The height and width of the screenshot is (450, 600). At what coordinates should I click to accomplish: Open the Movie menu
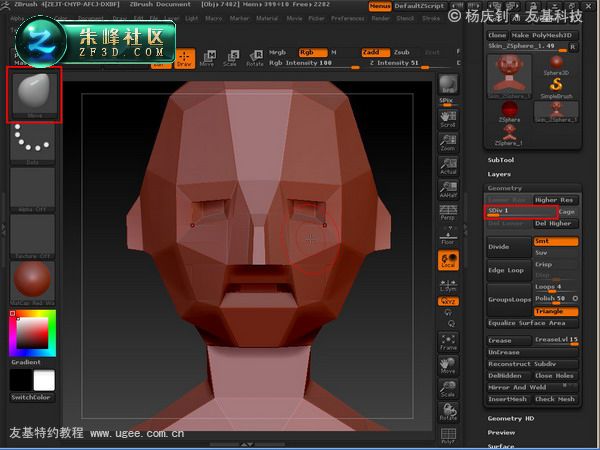pos(294,18)
